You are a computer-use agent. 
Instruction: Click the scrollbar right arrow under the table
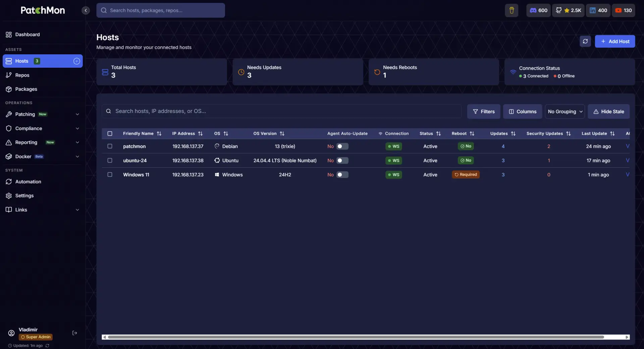coord(627,337)
